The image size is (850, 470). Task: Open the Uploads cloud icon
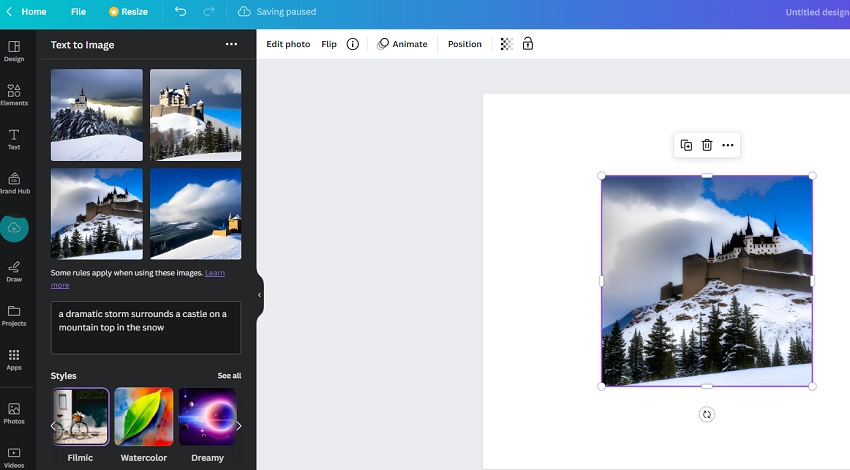click(14, 228)
